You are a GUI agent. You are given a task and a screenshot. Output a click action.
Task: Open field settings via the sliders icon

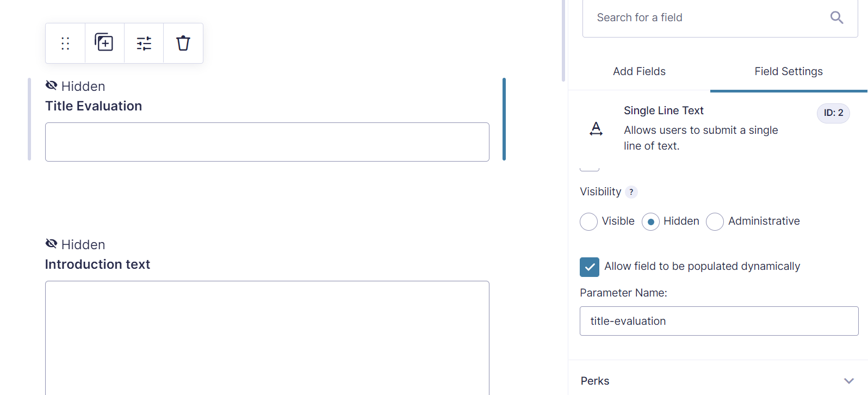click(144, 43)
